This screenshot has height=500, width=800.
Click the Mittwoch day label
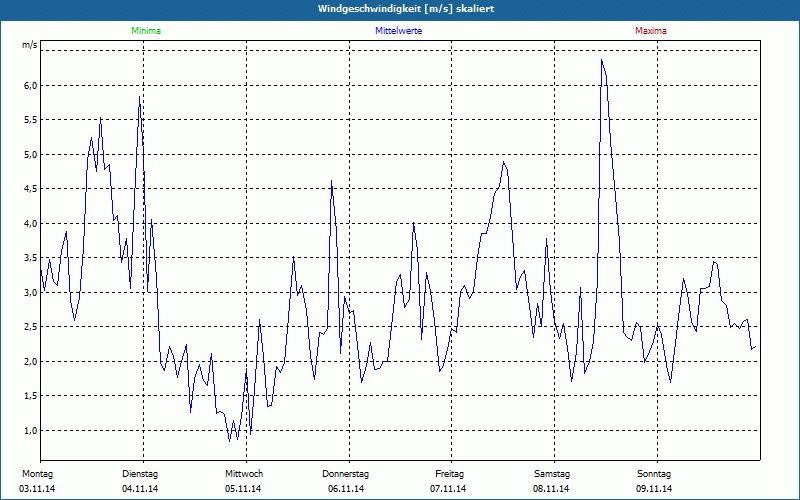tap(244, 474)
